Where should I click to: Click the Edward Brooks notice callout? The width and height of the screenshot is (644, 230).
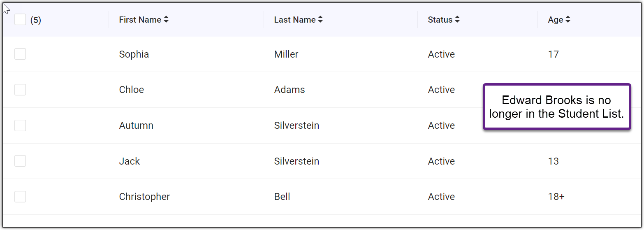pos(556,107)
